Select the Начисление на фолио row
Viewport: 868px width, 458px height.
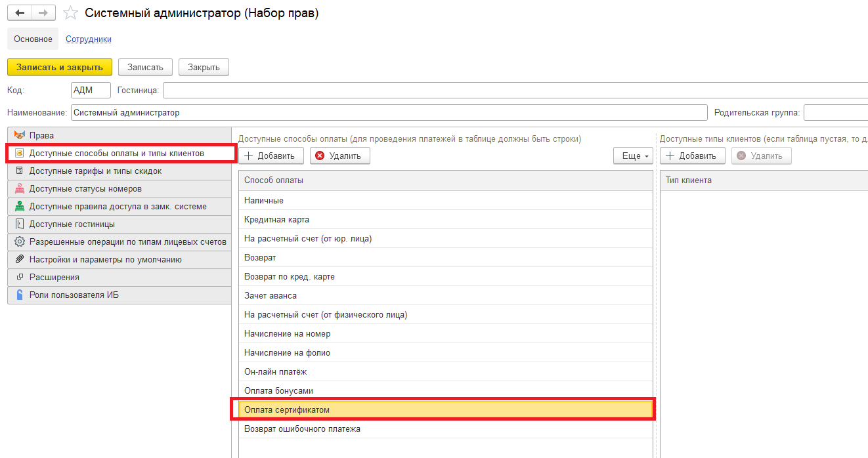[x=446, y=352]
